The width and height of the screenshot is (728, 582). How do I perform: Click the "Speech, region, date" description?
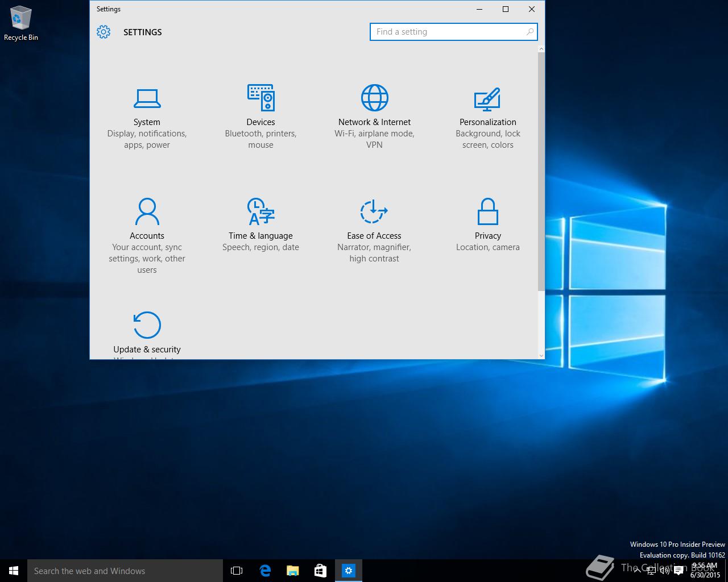point(260,247)
